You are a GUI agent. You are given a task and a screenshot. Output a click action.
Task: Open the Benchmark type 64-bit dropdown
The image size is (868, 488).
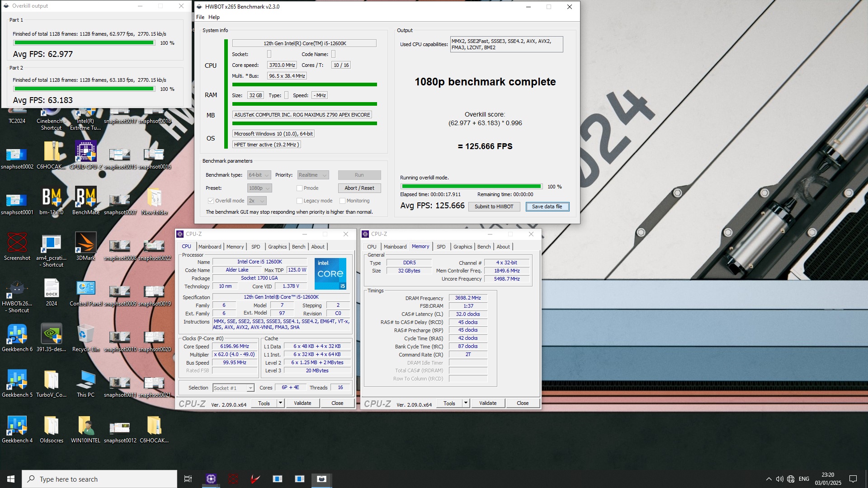coord(259,175)
